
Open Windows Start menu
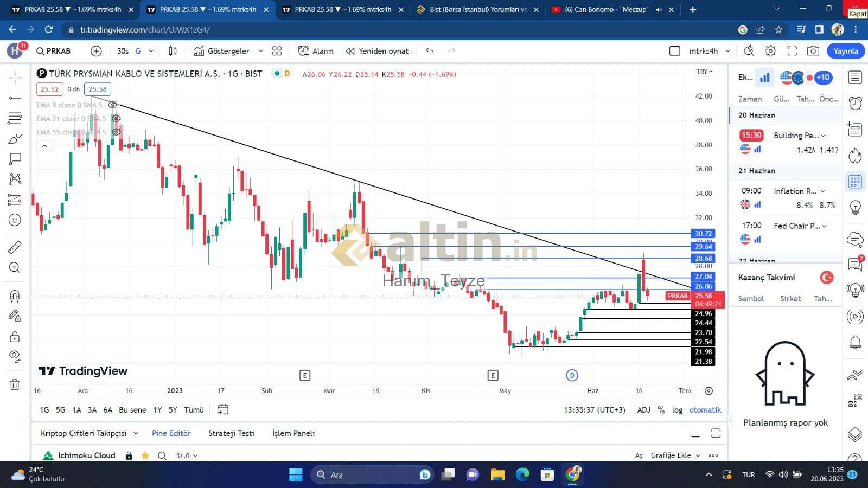pyautogui.click(x=296, y=475)
